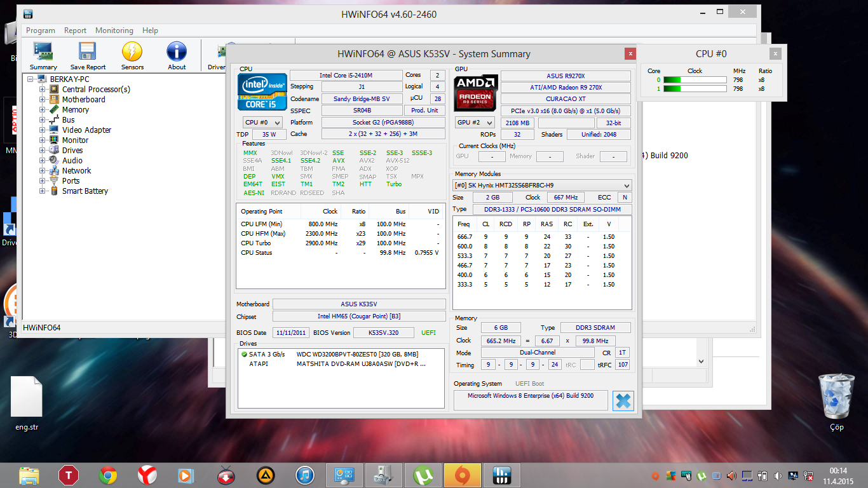The width and height of the screenshot is (868, 488).
Task: Click the Core 0 clock bar
Action: point(695,80)
